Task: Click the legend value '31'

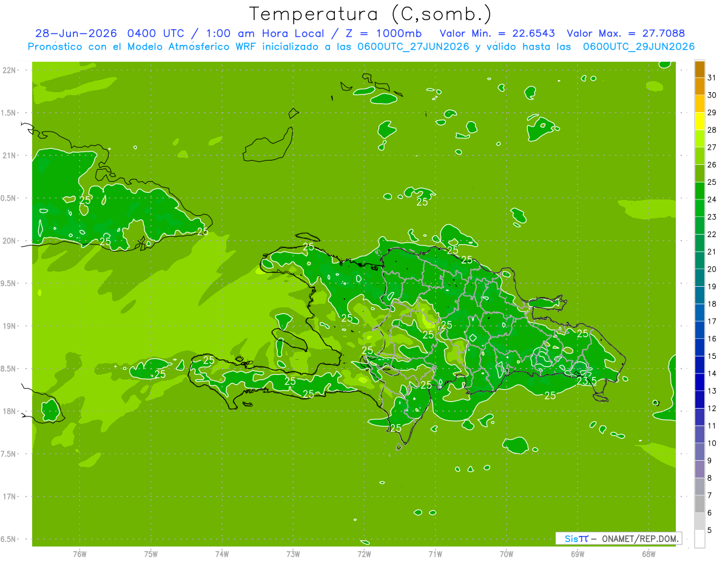Action: pos(712,78)
